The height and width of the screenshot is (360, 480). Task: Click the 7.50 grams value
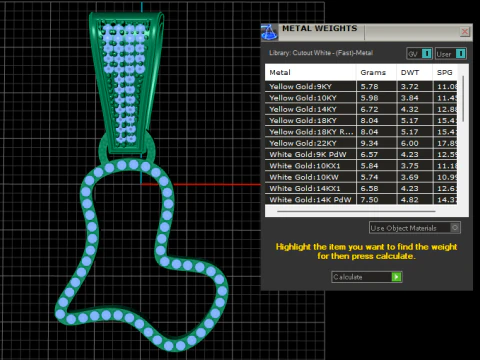[369, 200]
